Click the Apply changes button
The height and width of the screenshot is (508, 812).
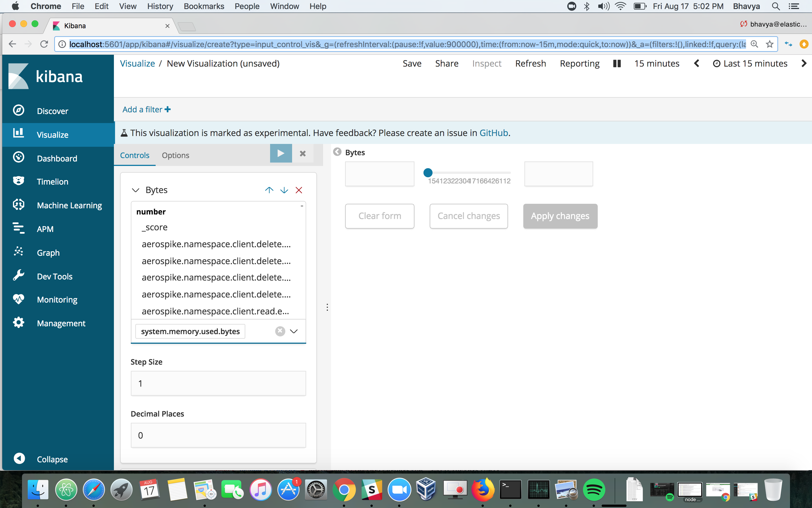coord(560,216)
